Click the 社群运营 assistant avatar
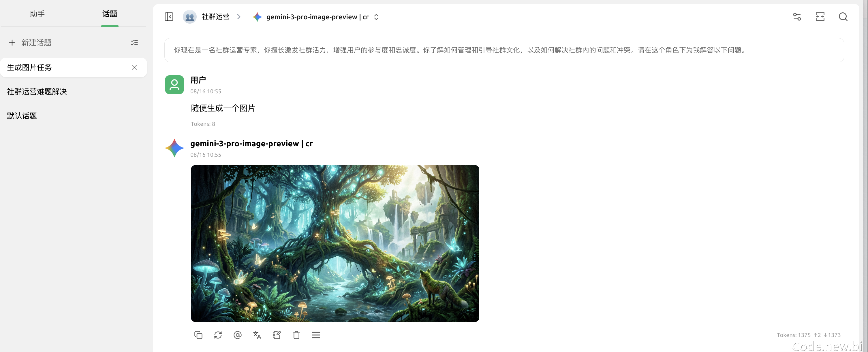868x352 pixels. pos(190,17)
